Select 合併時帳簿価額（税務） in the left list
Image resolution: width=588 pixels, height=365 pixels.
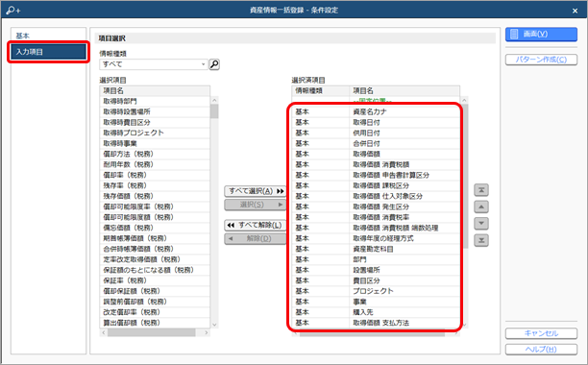coord(155,249)
